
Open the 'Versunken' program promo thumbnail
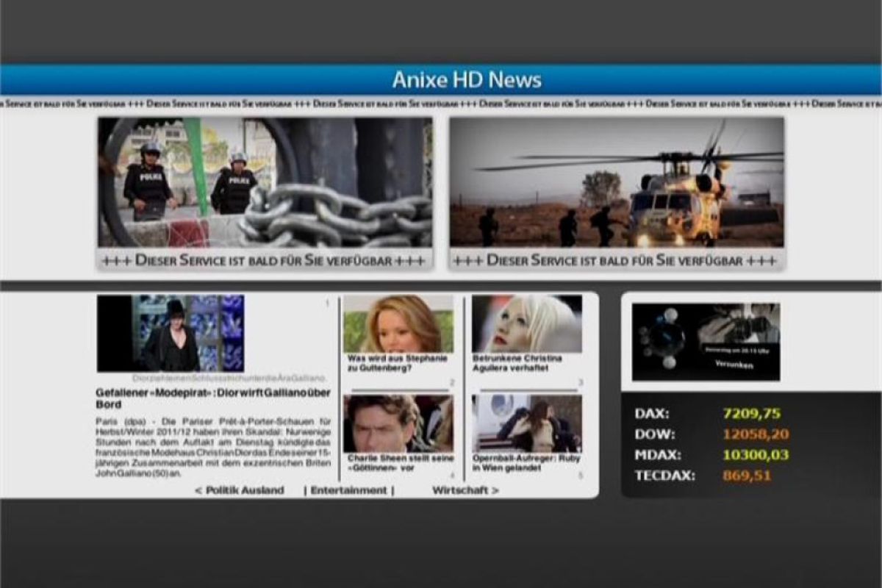coord(706,342)
